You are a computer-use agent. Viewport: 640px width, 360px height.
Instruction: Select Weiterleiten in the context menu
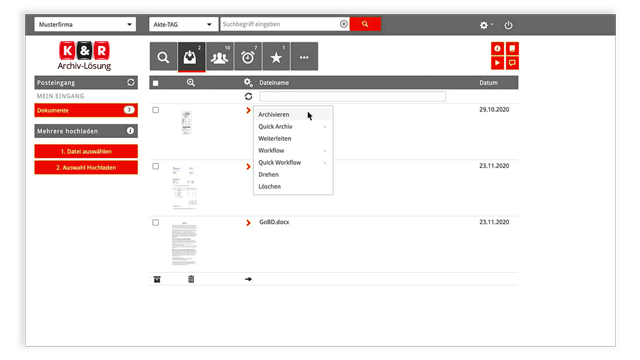click(x=293, y=138)
